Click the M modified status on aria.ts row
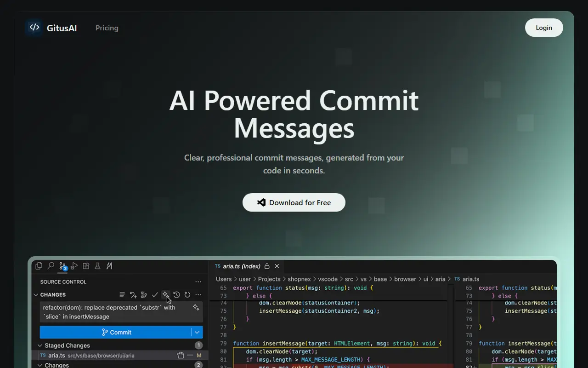The image size is (588, 368). 199,355
